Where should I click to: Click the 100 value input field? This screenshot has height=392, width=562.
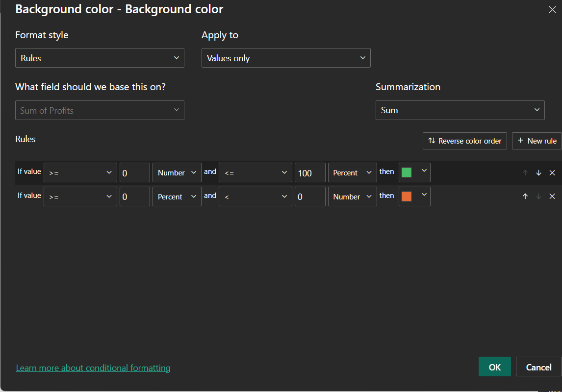point(309,173)
